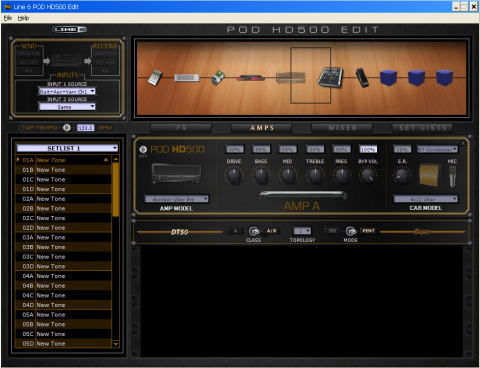The width and height of the screenshot is (480, 368).
Task: Toggle the amp power button beside POD HD500
Action: (x=143, y=149)
